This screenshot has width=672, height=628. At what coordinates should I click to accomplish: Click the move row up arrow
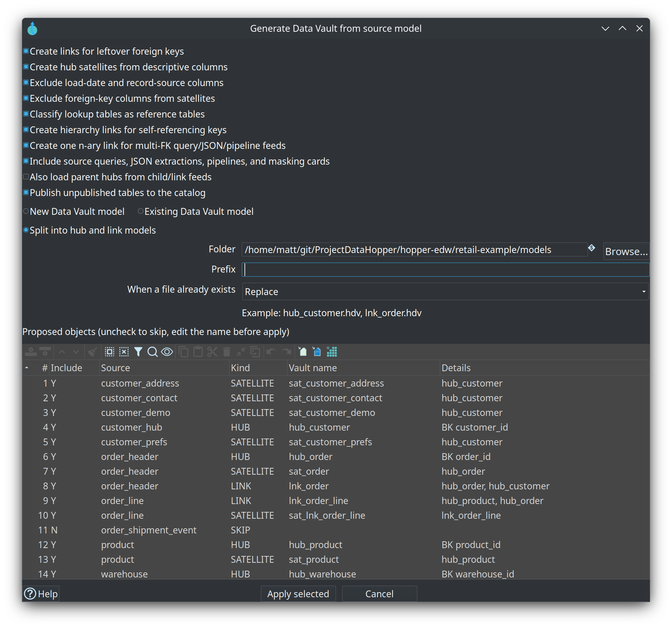pos(62,352)
